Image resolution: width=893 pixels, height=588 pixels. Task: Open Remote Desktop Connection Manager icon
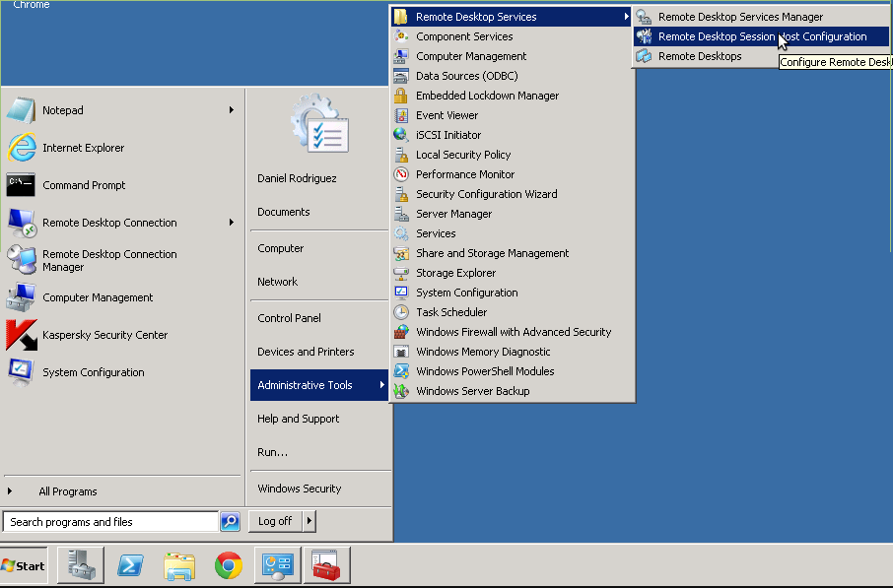coord(21,260)
